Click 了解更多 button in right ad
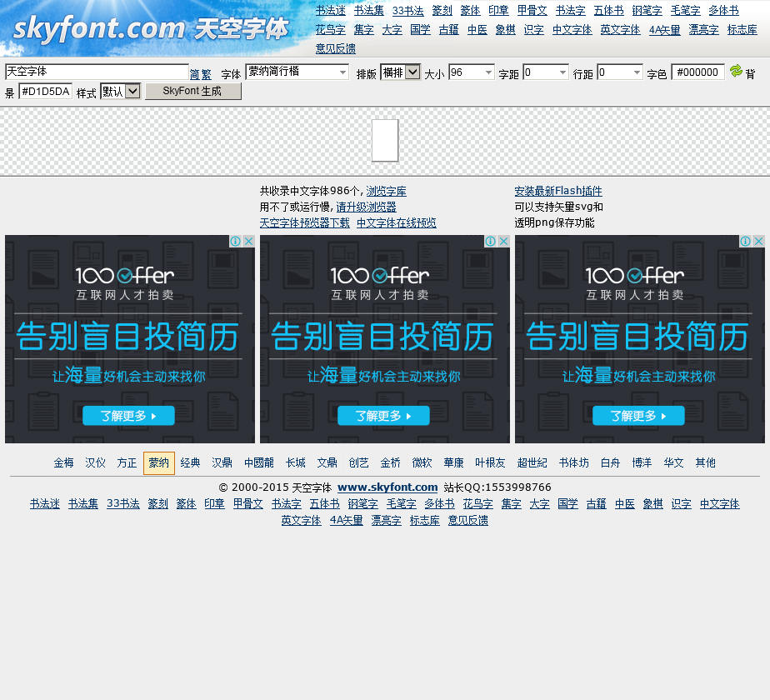Screen dimensions: 770x700 coord(638,416)
